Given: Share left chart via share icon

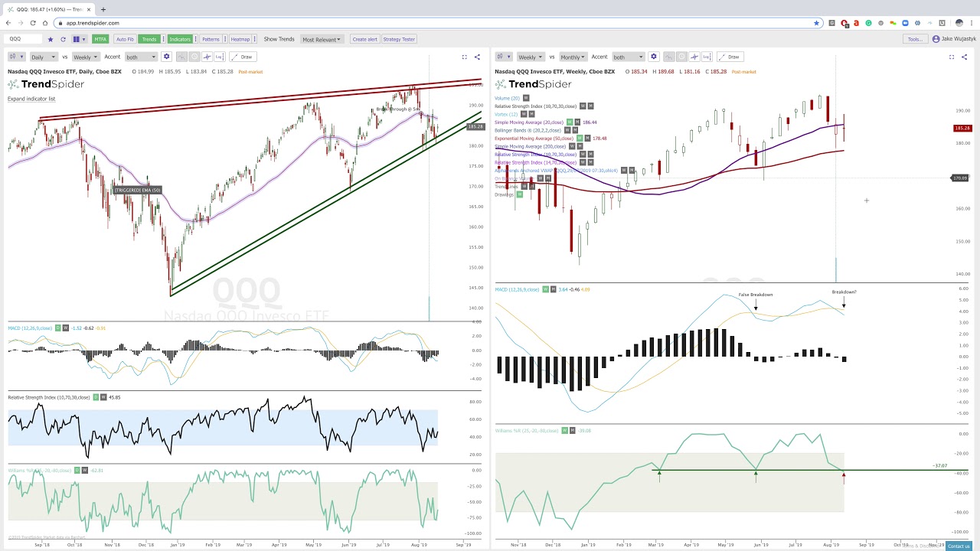Looking at the screenshot, I should (477, 57).
